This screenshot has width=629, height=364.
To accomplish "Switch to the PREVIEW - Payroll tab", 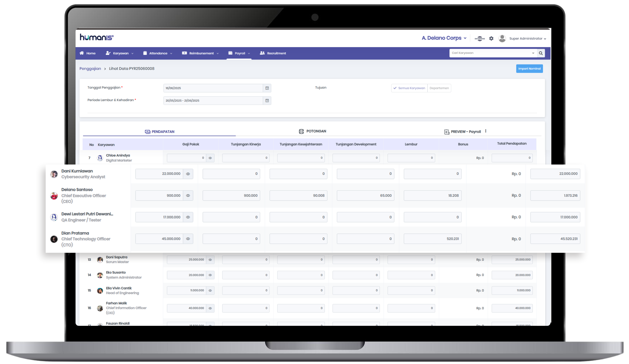I will click(463, 132).
